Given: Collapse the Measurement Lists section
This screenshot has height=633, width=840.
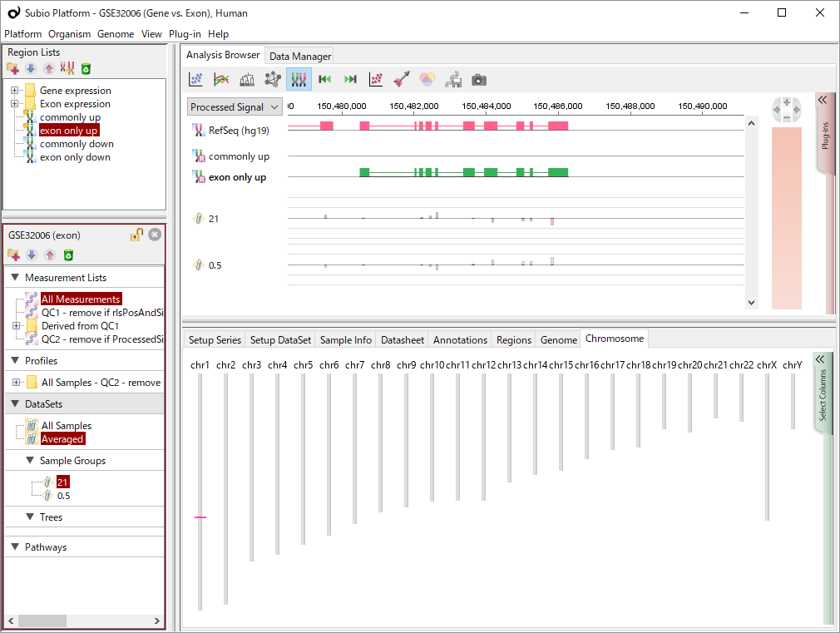Looking at the screenshot, I should [x=15, y=278].
